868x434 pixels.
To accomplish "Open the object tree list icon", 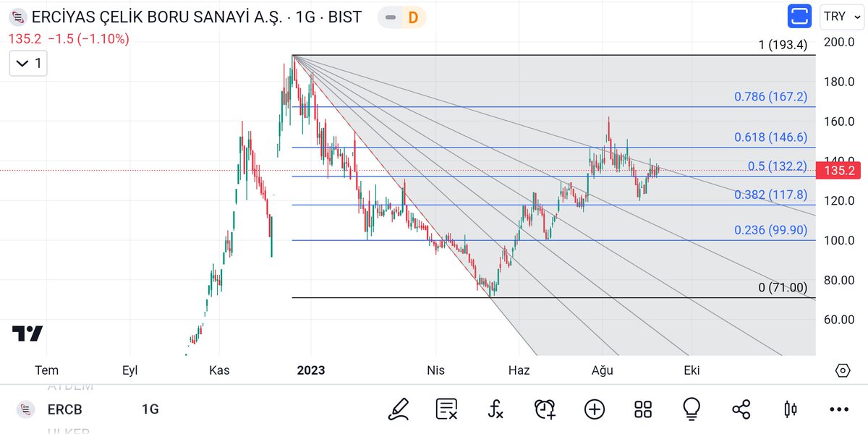I will point(446,409).
